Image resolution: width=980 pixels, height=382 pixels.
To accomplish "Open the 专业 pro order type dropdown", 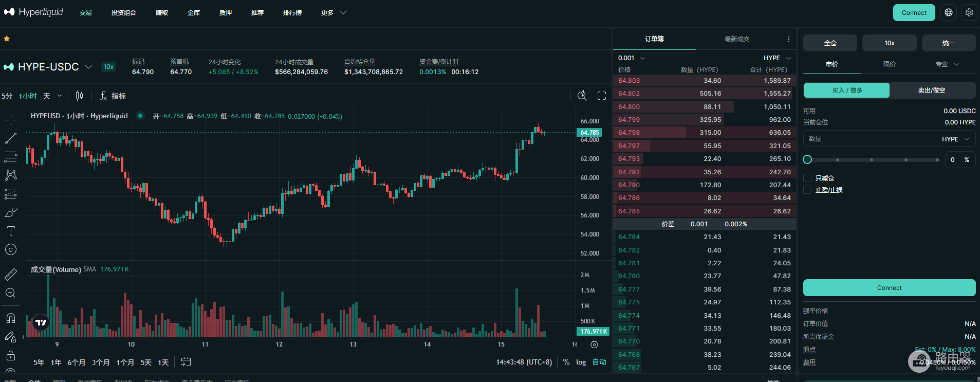I will pyautogui.click(x=947, y=64).
